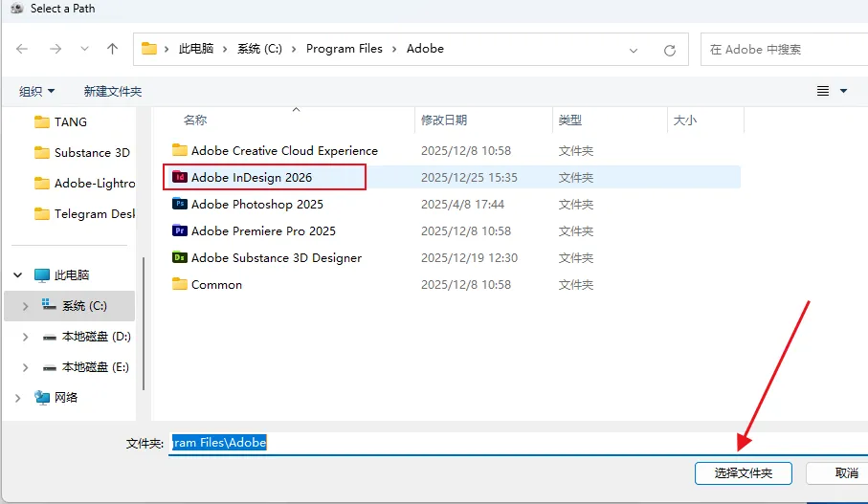Click 系统 (C:) in the address breadcrumb
Screen dimensions: 868x504
(259, 49)
